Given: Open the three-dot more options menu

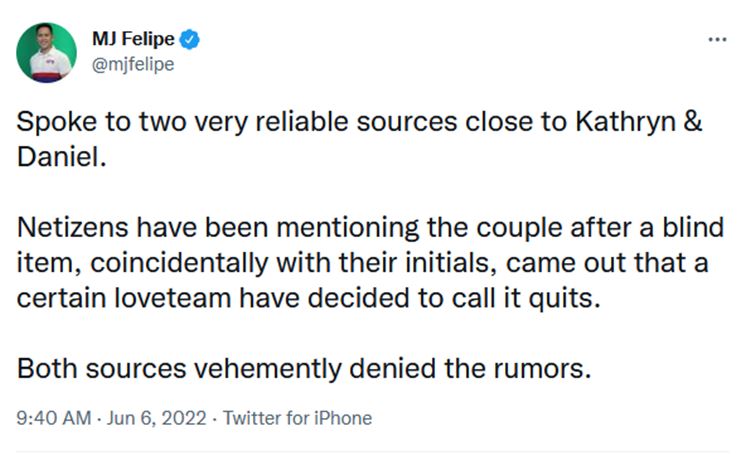Looking at the screenshot, I should tap(717, 40).
